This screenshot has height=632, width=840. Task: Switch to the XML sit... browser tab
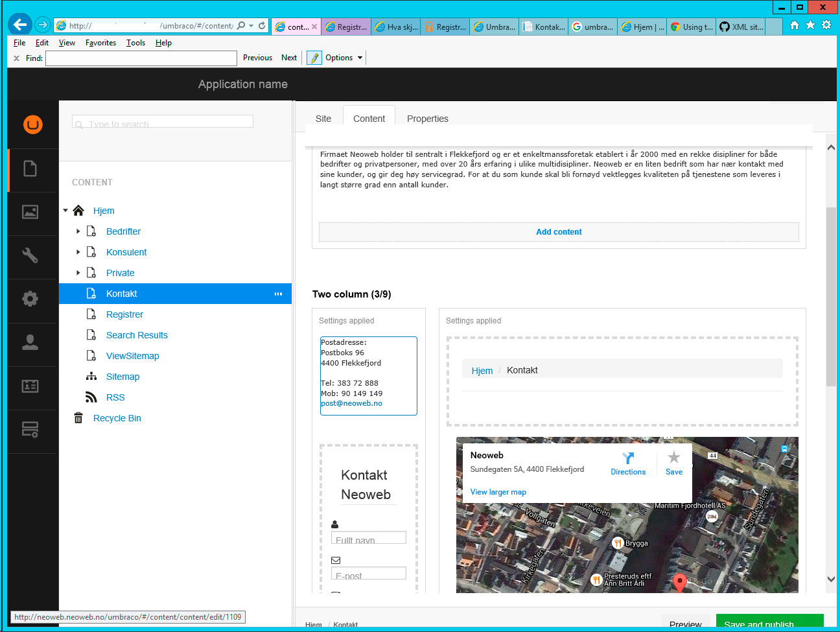(x=741, y=27)
